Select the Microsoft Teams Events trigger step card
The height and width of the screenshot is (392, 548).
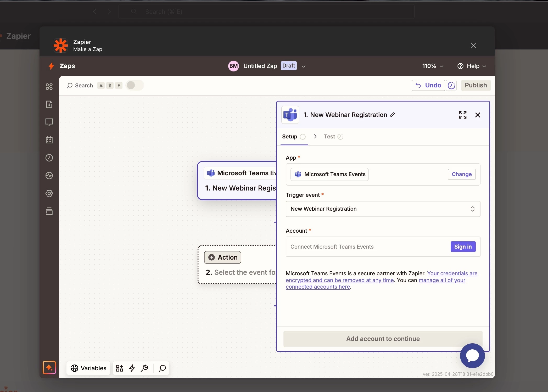pyautogui.click(x=237, y=181)
